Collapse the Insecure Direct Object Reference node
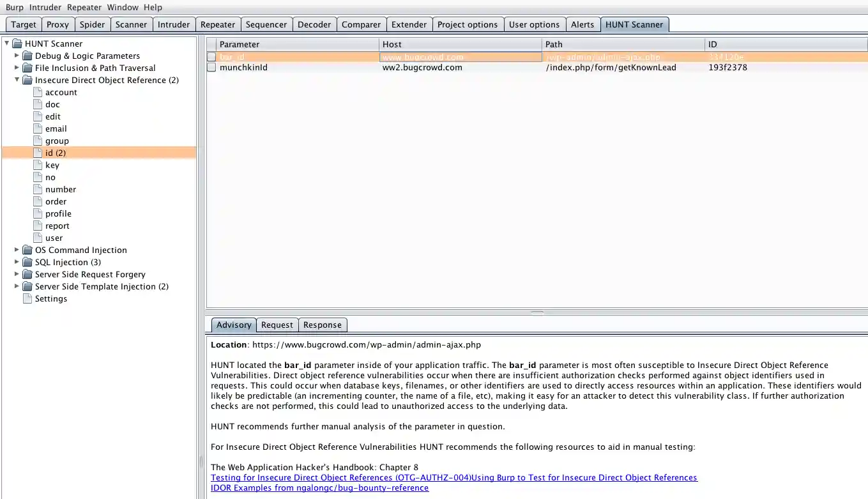 coord(17,80)
